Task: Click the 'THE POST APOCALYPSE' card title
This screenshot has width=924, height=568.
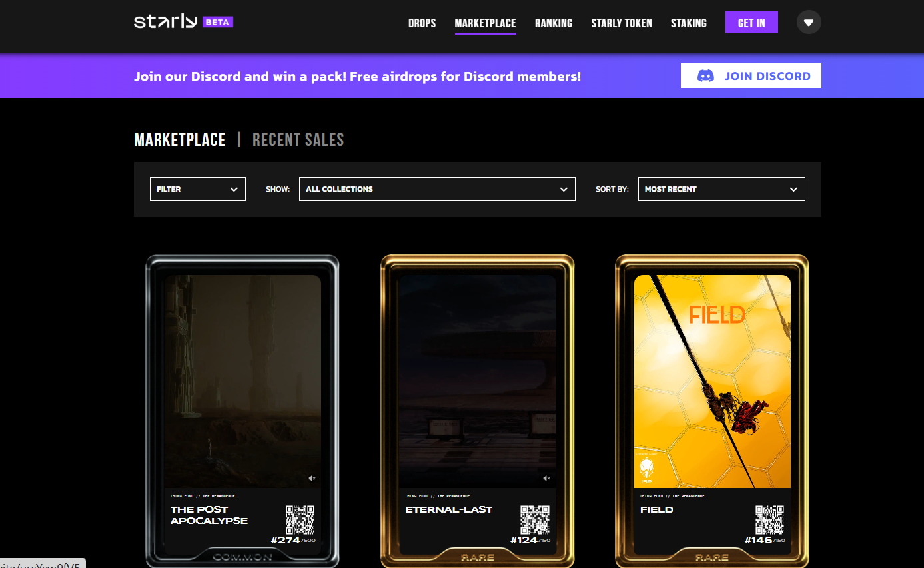Action: tap(209, 515)
